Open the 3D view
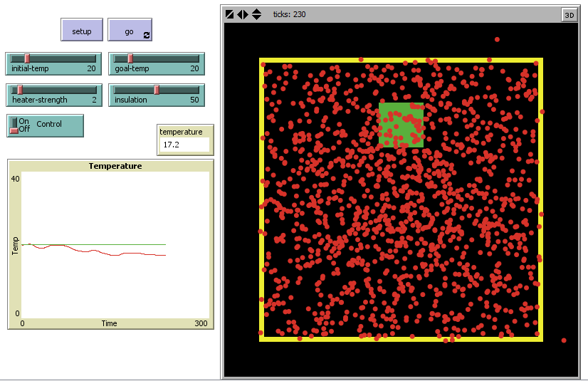 click(569, 15)
